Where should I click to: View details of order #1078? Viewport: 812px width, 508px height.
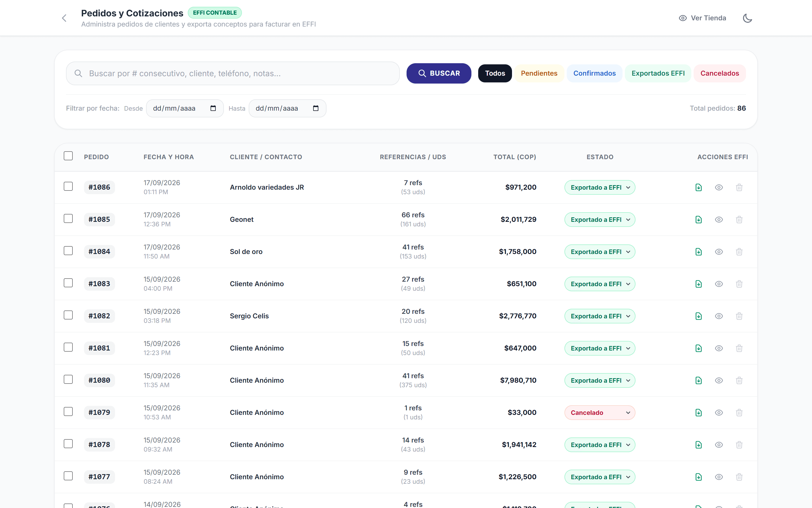(719, 445)
